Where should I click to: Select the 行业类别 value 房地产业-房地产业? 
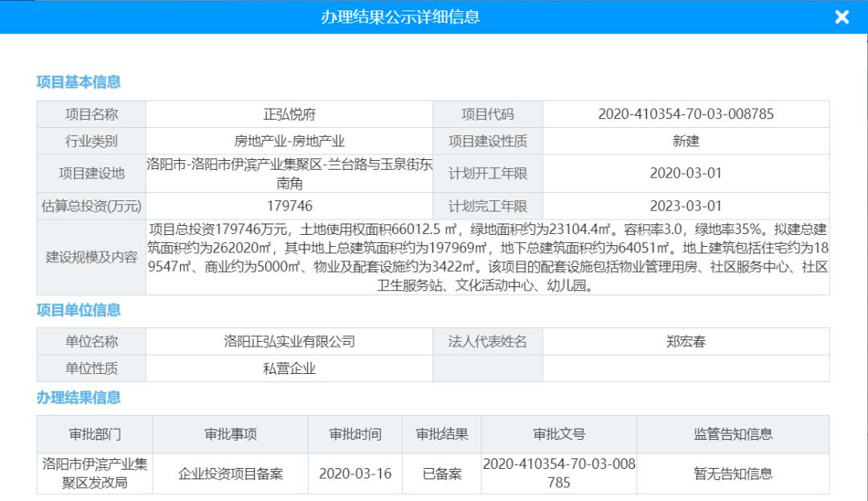point(286,141)
